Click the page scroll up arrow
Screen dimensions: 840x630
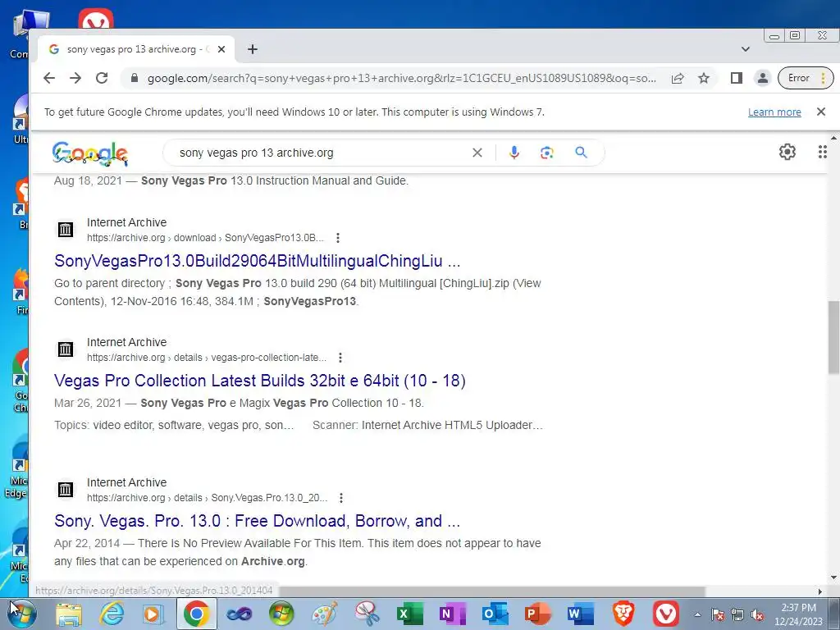[x=833, y=138]
